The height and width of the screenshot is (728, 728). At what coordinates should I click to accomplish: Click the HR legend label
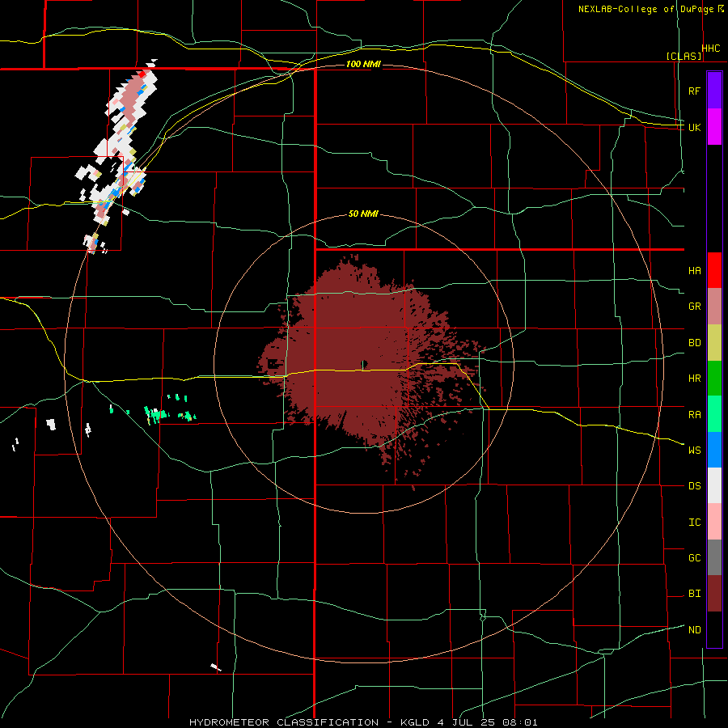(694, 379)
